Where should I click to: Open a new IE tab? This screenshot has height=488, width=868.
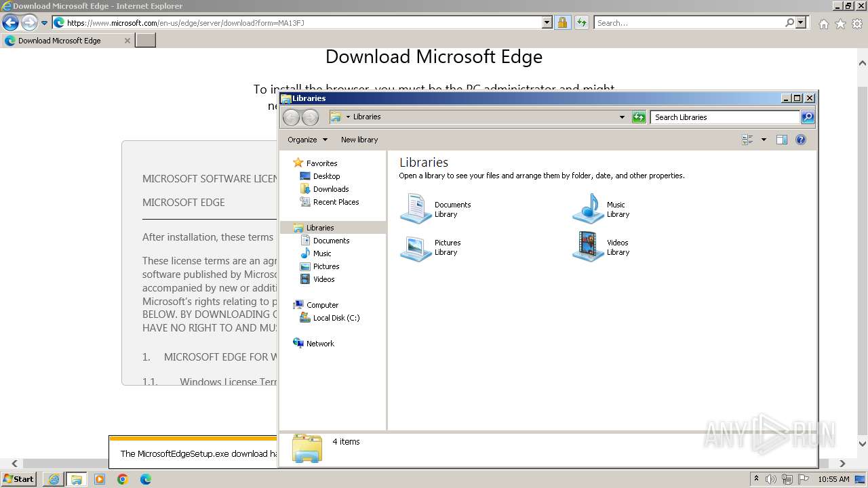(x=146, y=40)
